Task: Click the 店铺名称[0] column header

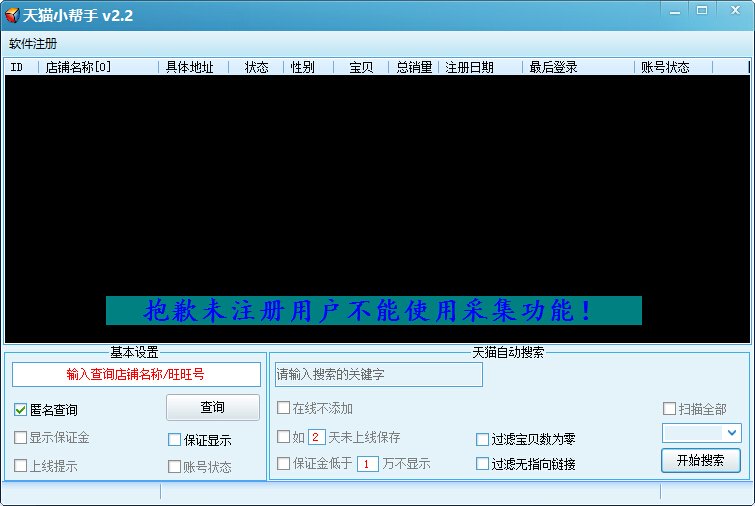Action: coord(98,67)
